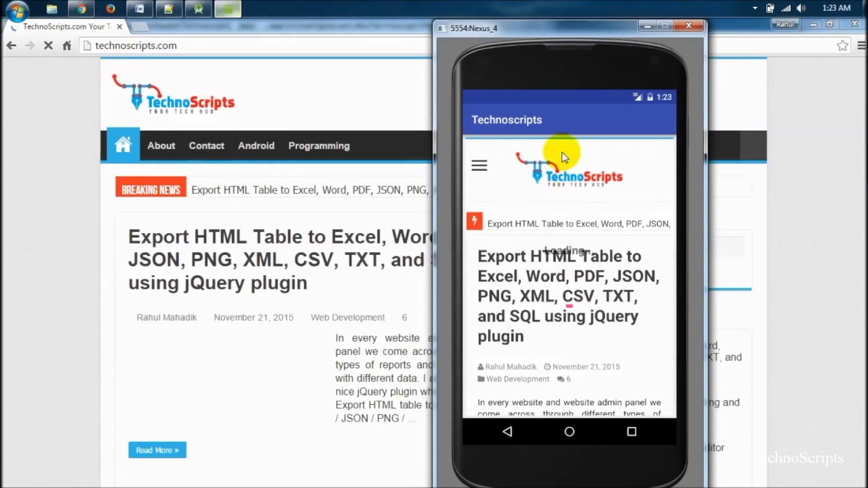Image resolution: width=868 pixels, height=488 pixels.
Task: Click the TechnoScripts logo on desktop site
Action: click(x=174, y=94)
